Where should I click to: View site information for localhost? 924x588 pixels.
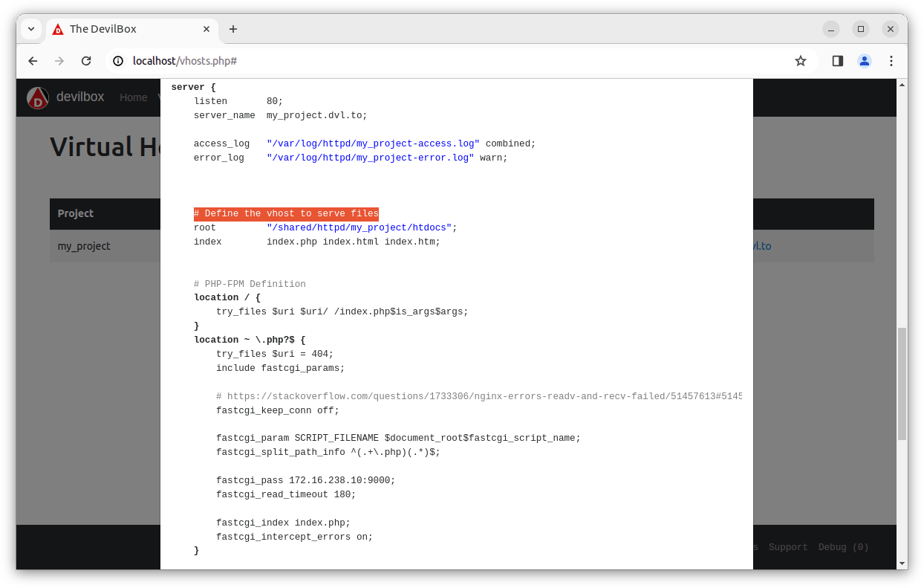[x=118, y=61]
